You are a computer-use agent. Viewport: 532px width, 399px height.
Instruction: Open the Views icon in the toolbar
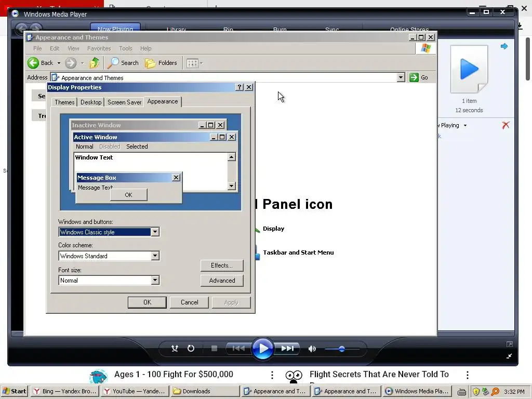pyautogui.click(x=192, y=63)
